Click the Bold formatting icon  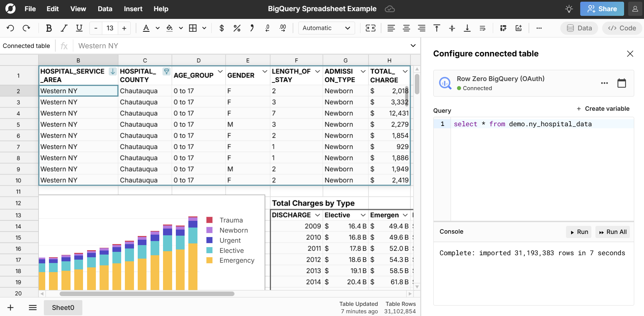tap(49, 28)
